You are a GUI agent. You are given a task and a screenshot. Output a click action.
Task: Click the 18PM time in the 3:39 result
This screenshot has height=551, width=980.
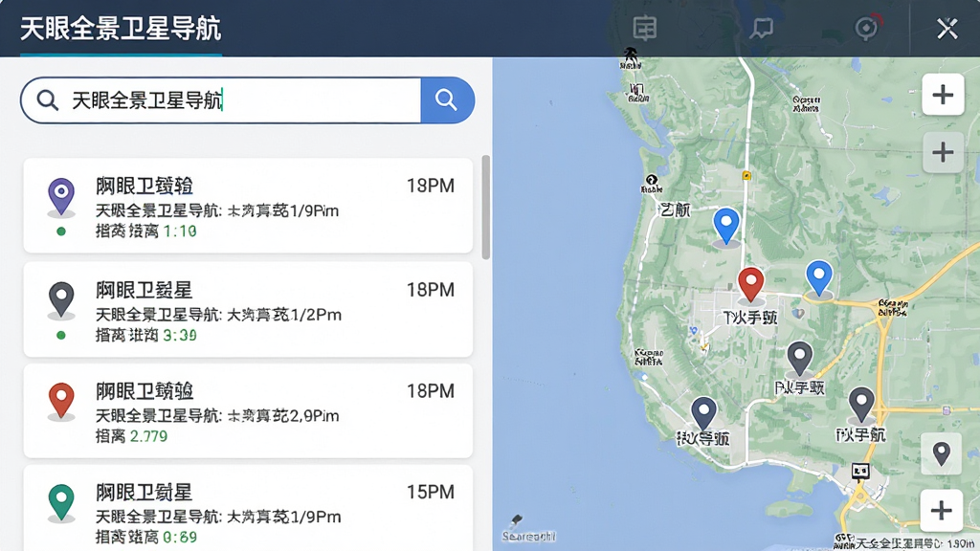click(431, 290)
